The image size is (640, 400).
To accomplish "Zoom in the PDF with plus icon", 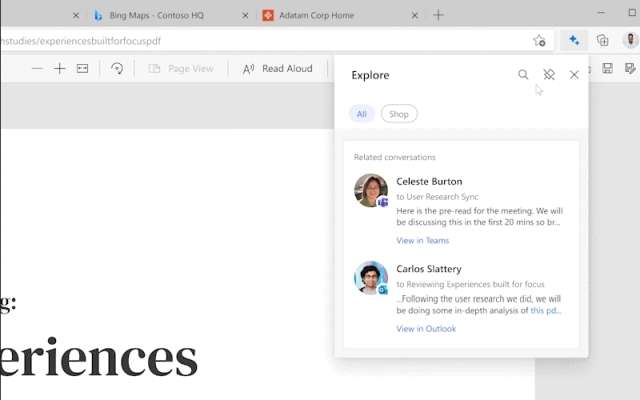I will point(60,68).
